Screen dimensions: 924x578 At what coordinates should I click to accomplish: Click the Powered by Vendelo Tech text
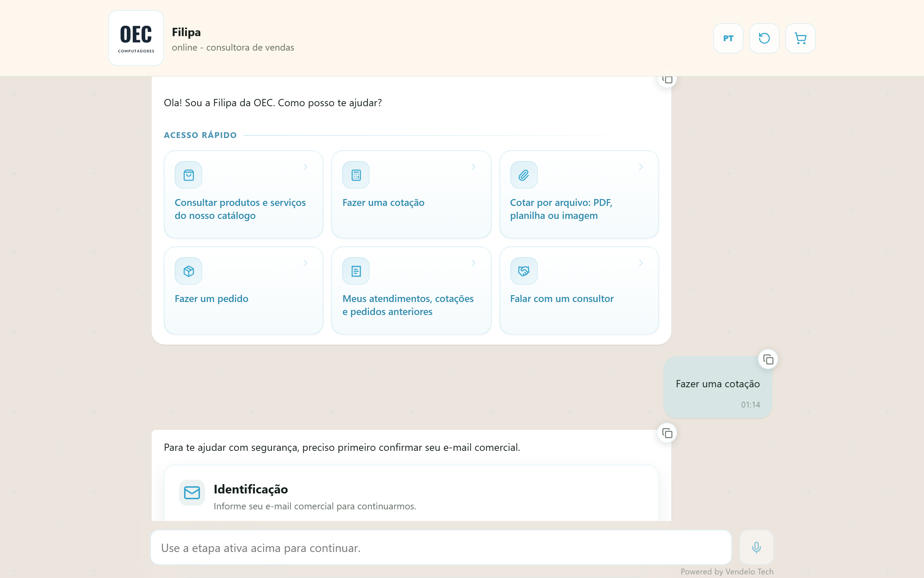pyautogui.click(x=727, y=571)
